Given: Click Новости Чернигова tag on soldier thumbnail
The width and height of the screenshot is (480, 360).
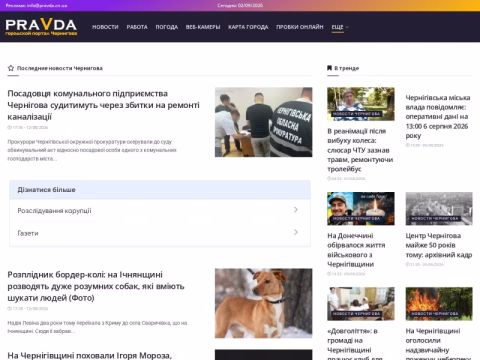Looking at the screenshot, I should (356, 219).
